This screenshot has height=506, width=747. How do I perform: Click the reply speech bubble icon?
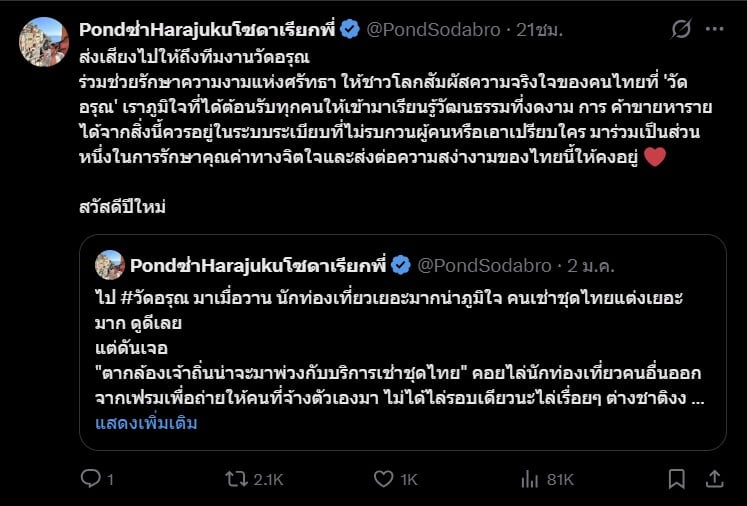pos(89,480)
